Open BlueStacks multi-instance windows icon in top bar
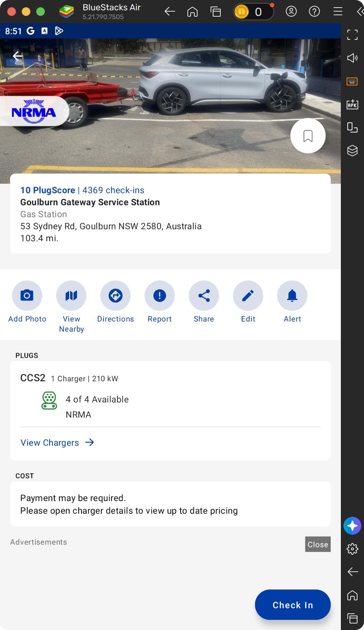 [216, 12]
